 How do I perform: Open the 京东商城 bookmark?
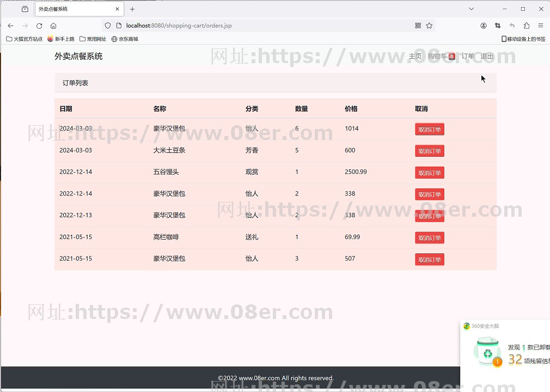pos(125,39)
